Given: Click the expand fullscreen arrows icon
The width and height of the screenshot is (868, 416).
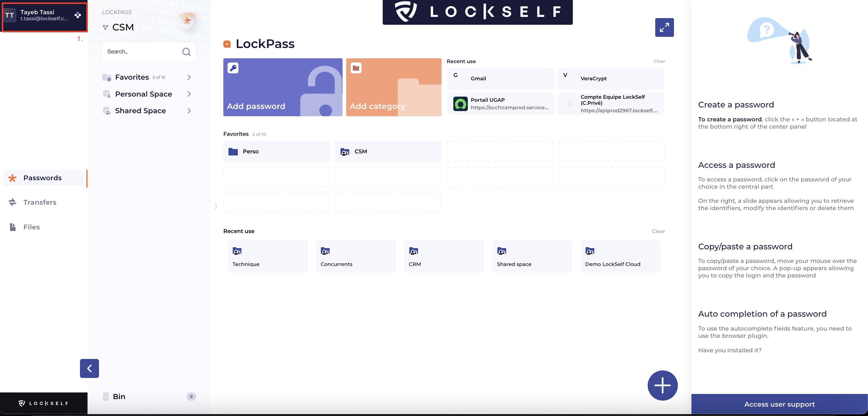Looking at the screenshot, I should (x=664, y=27).
